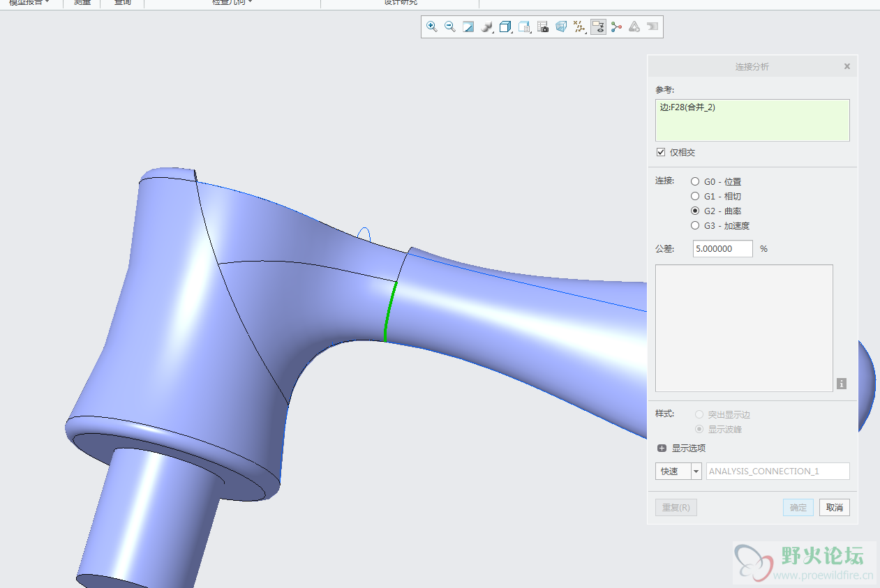Screen dimensions: 880x588
Task: Click the Zoom Out icon
Action: point(450,27)
